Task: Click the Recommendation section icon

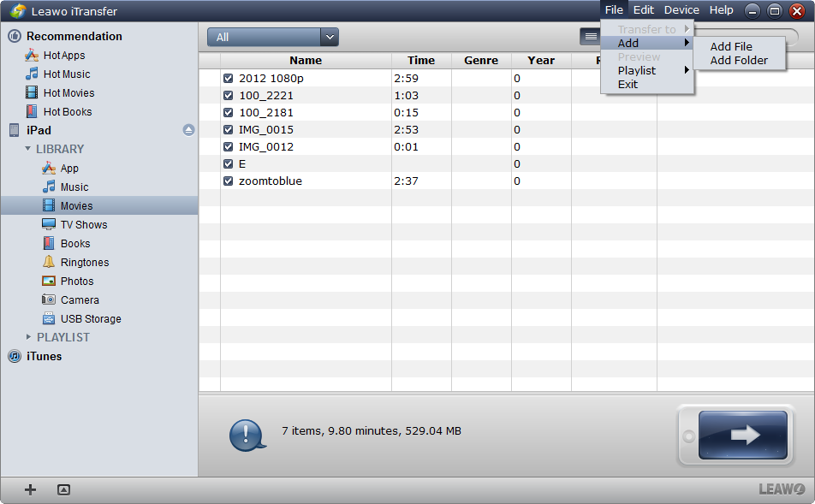Action: [x=15, y=36]
